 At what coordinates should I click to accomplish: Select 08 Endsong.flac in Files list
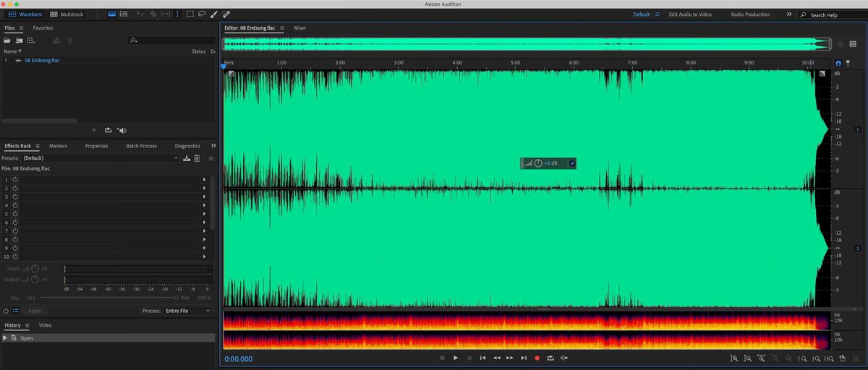tap(42, 61)
